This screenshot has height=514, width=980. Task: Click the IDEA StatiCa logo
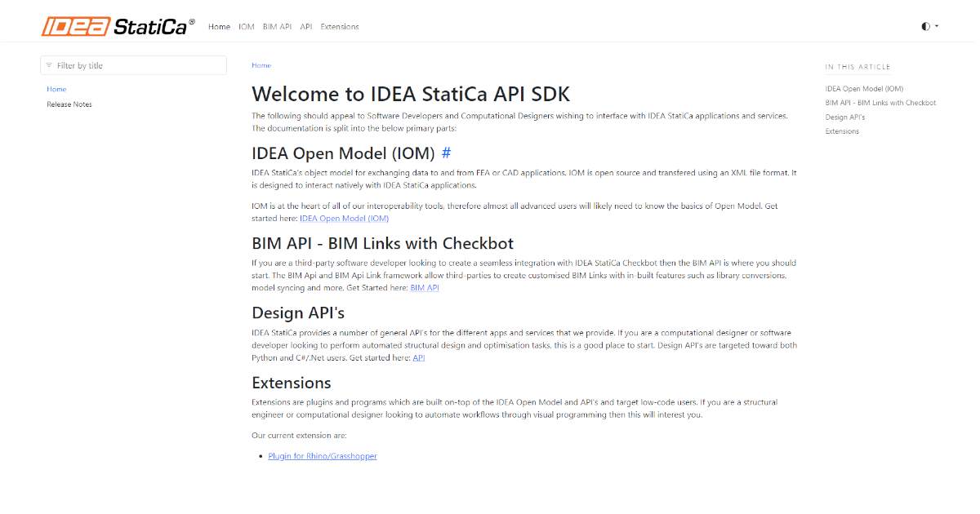coord(118,26)
